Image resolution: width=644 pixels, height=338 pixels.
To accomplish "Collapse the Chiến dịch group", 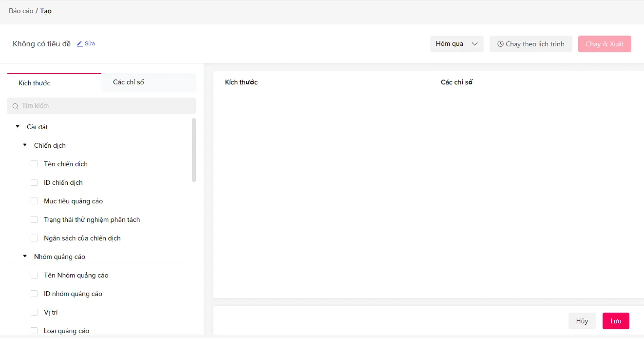I will (25, 145).
